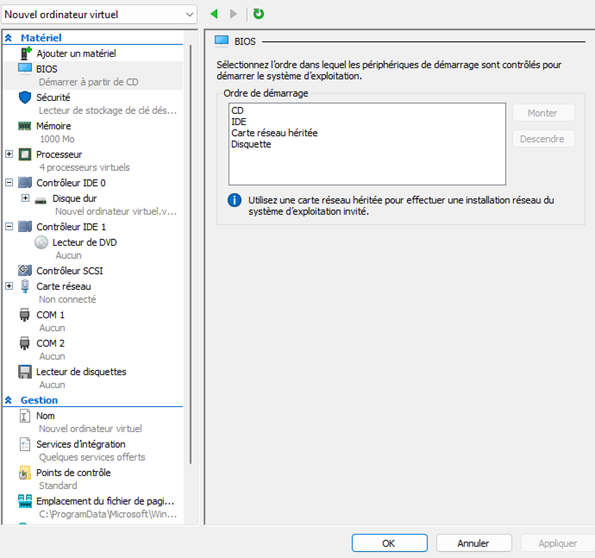
Task: Expand the Carte réseau node
Action: pos(9,286)
